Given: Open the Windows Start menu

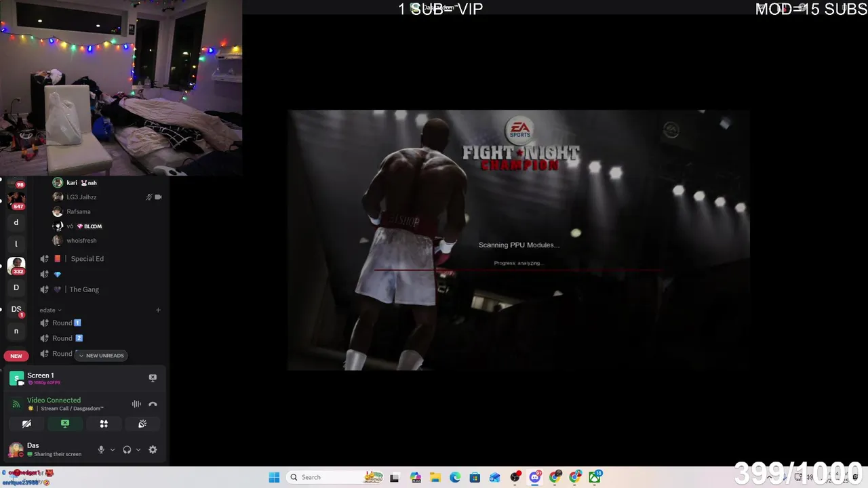Looking at the screenshot, I should point(274,477).
